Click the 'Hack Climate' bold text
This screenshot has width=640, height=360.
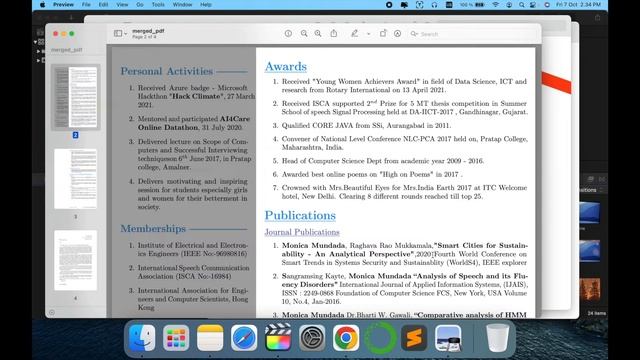197,96
